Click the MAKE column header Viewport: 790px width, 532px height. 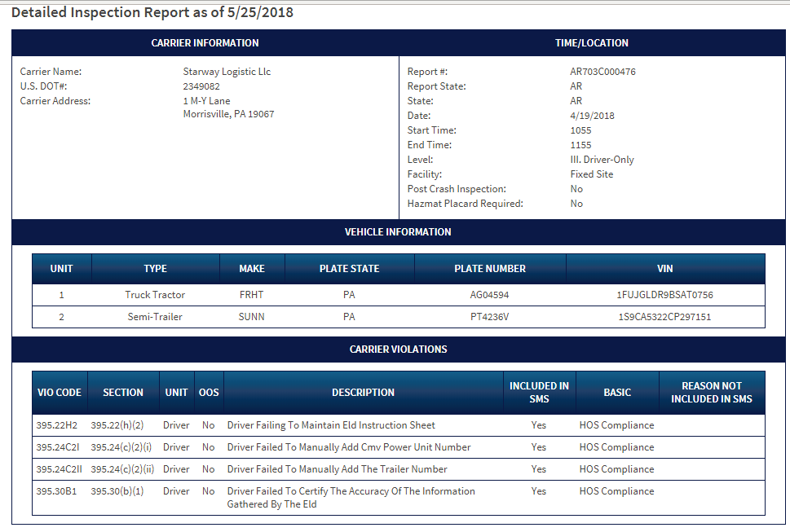[252, 269]
